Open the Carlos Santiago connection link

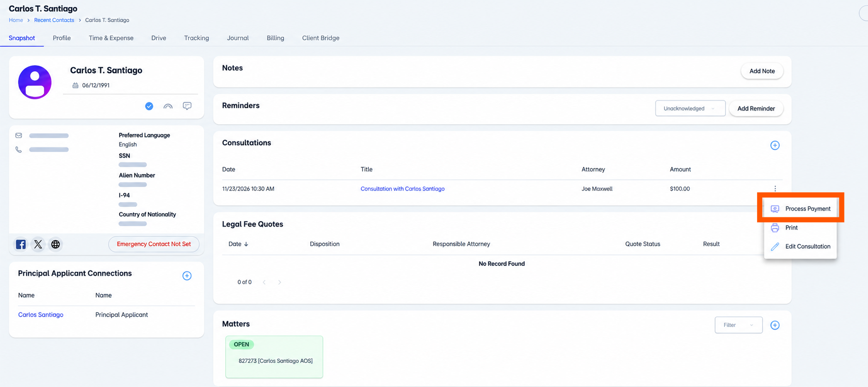pos(41,315)
